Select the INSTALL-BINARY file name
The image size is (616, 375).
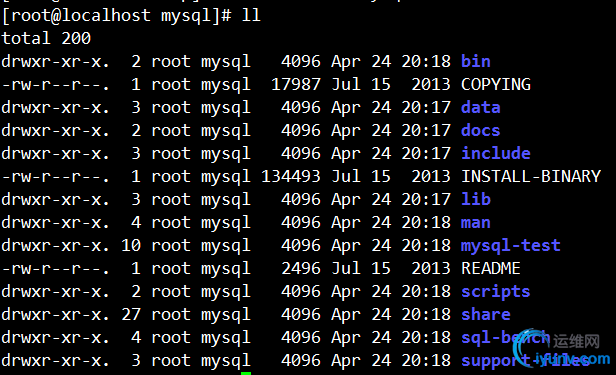coord(531,176)
